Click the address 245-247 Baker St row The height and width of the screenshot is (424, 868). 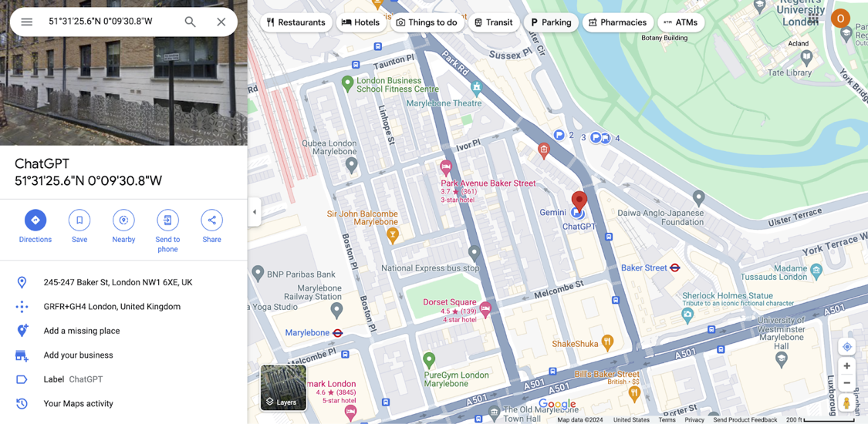pos(123,282)
